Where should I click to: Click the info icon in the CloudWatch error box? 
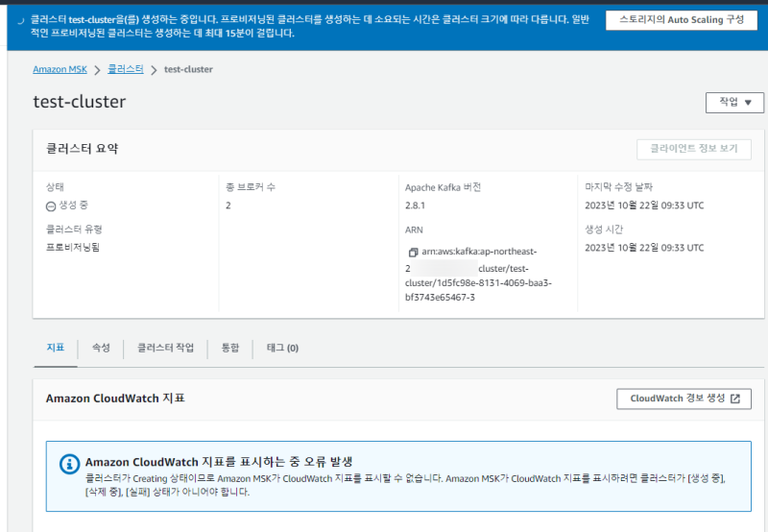(69, 464)
